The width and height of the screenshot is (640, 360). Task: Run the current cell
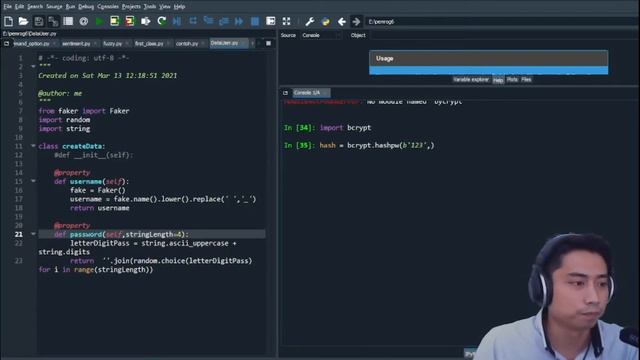(115, 21)
